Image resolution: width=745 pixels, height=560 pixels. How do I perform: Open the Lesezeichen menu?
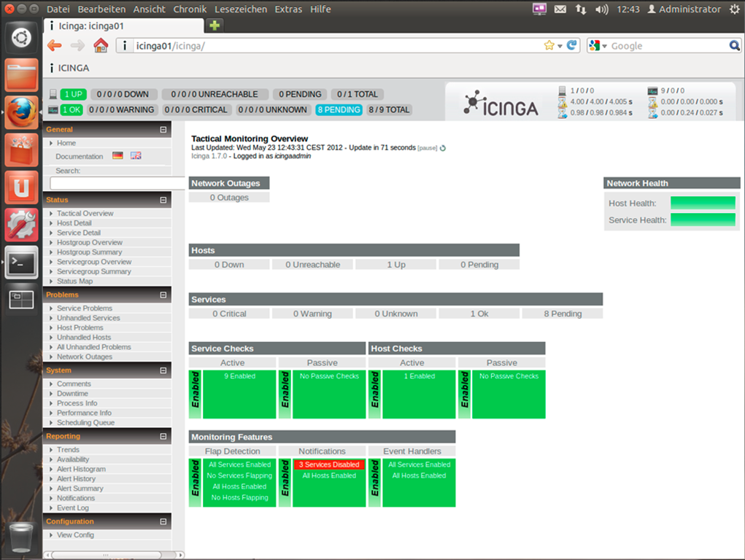click(x=242, y=9)
